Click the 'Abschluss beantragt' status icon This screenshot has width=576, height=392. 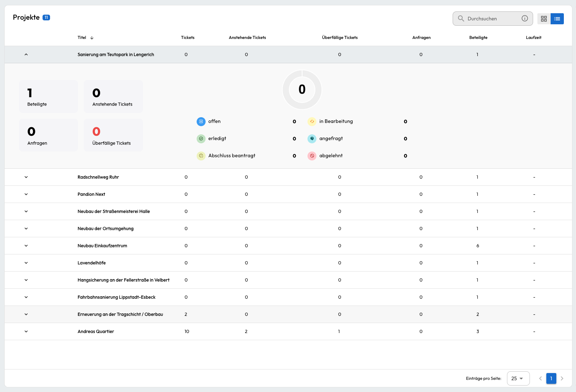tap(201, 155)
